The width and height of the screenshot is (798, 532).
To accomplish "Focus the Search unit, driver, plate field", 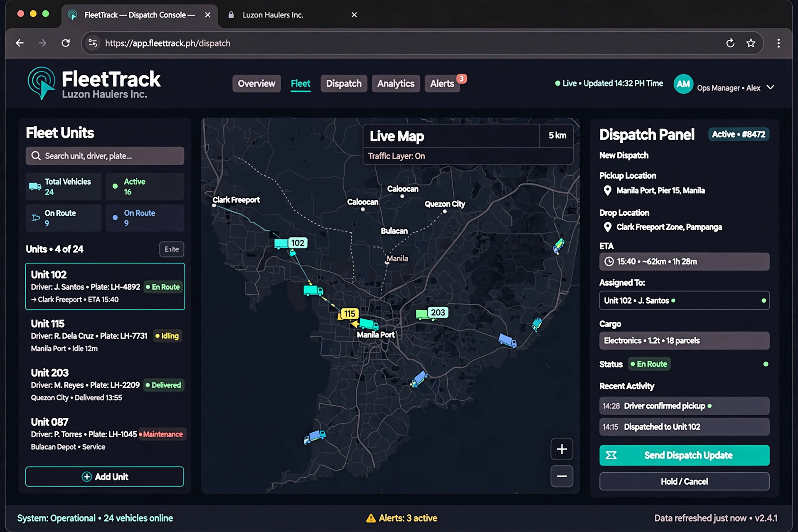I will 105,156.
